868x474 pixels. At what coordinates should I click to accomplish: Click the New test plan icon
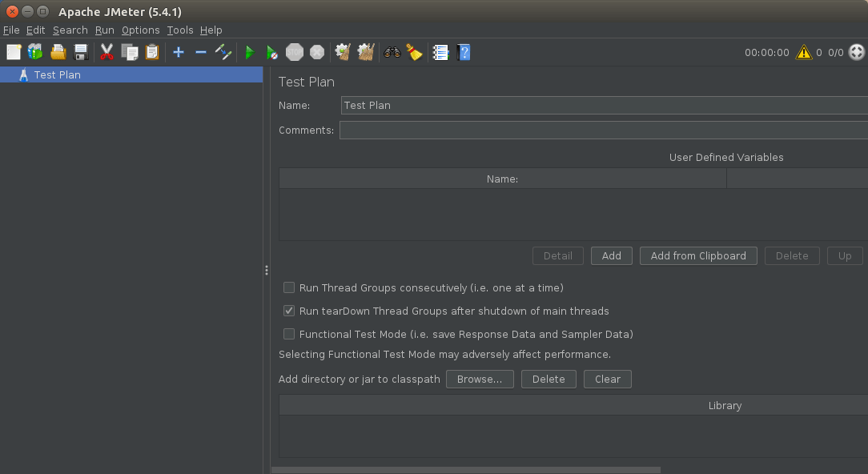[x=14, y=53]
